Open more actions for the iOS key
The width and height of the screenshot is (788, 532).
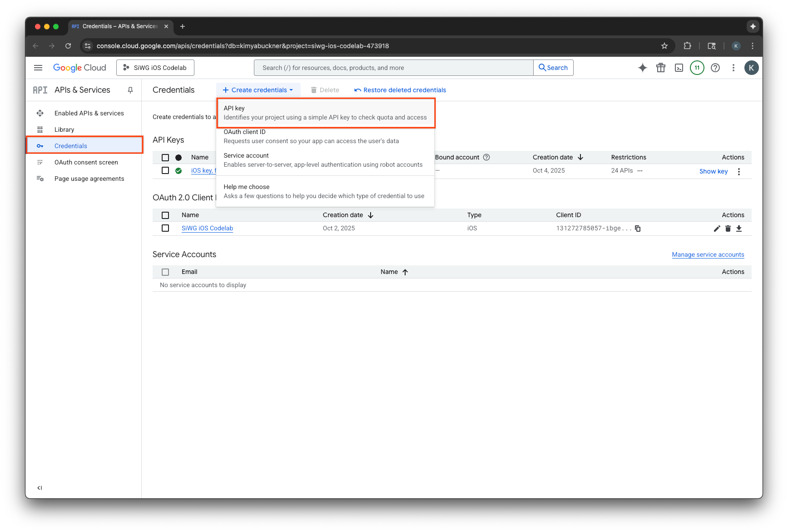click(x=739, y=171)
